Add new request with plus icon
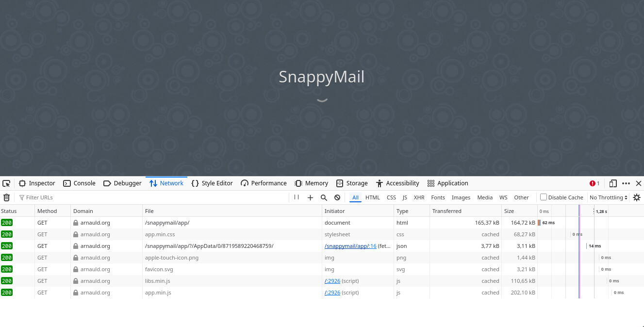The width and height of the screenshot is (644, 327). [311, 197]
